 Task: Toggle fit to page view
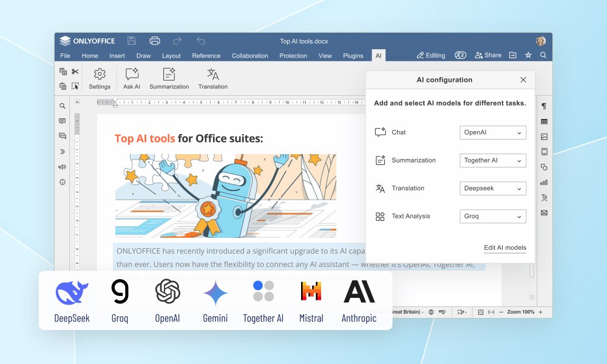click(x=480, y=312)
